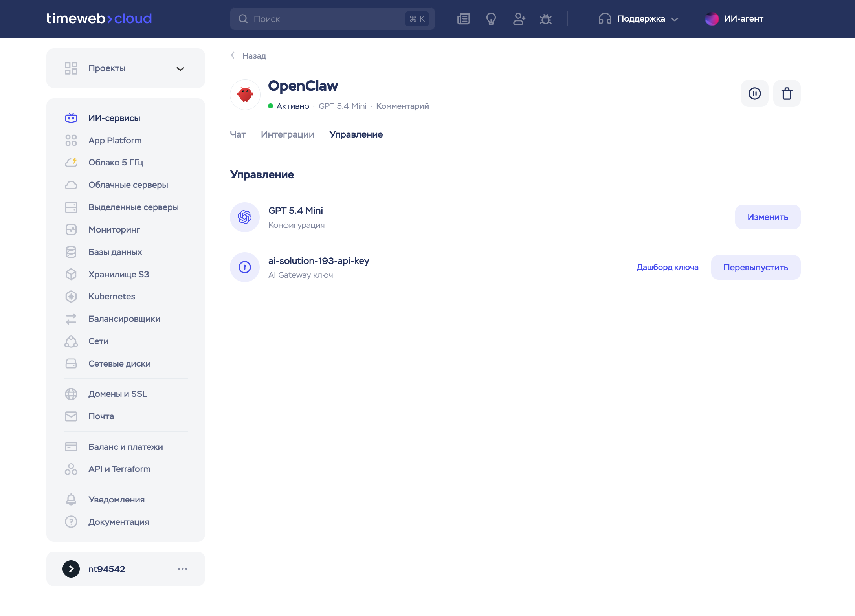Open the ИИ-агент label in header

(x=744, y=19)
